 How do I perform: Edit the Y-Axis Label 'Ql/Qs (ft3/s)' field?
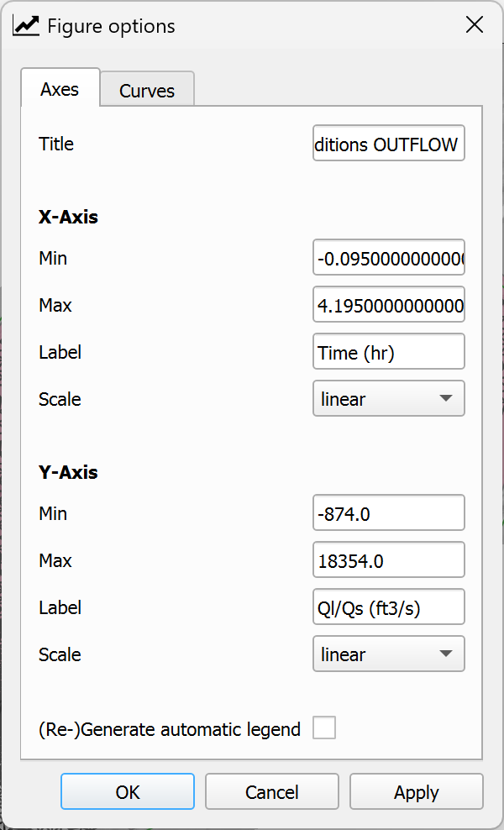tap(388, 607)
